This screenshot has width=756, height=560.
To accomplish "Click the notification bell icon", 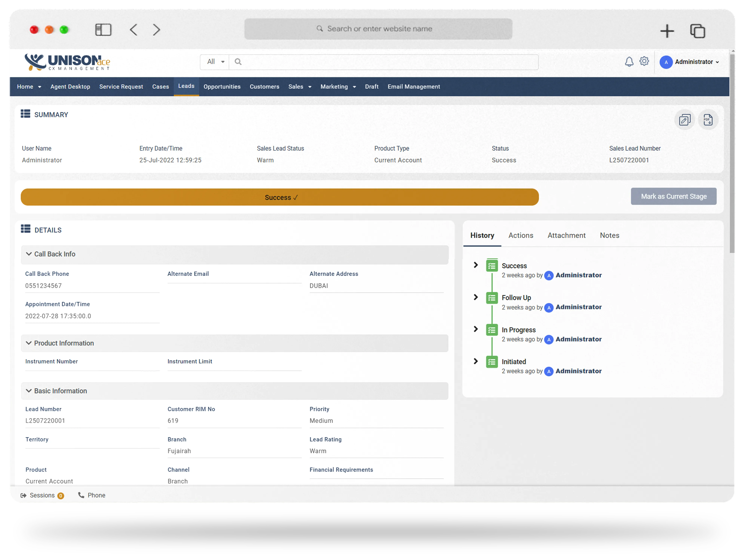I will pos(629,62).
